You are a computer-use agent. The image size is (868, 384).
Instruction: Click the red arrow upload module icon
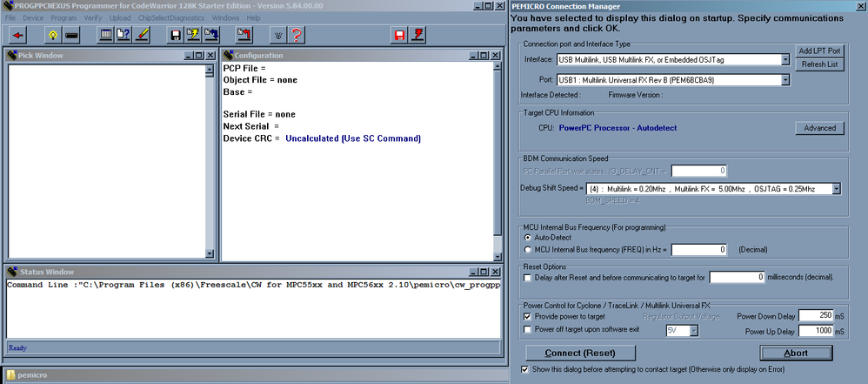244,36
